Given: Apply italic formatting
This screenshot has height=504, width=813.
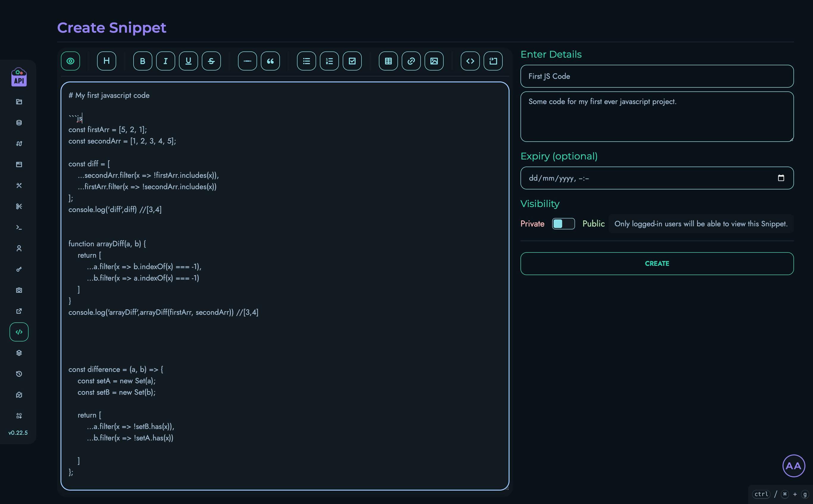Looking at the screenshot, I should 165,61.
